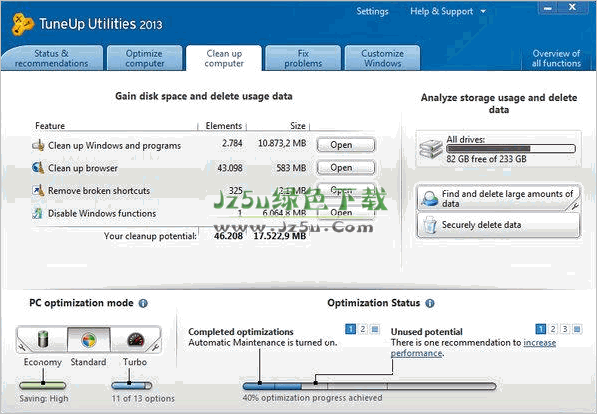Click the 43.098 elements value

(x=230, y=168)
